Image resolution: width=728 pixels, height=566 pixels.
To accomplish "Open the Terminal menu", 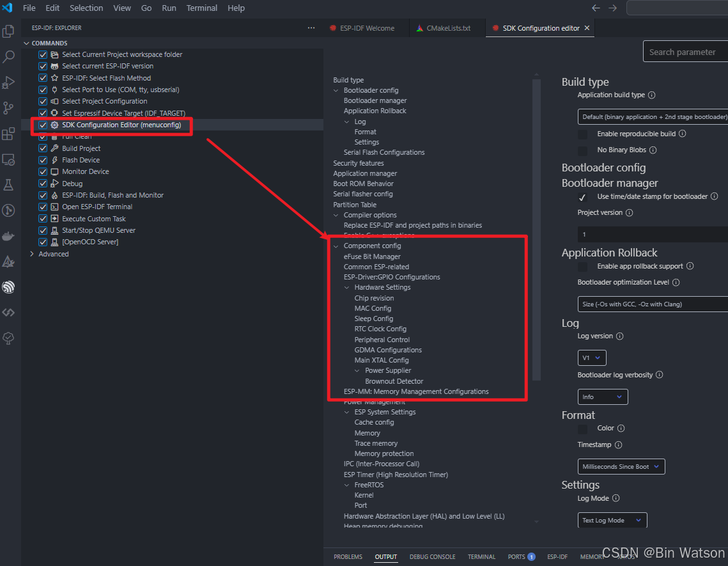I will click(x=201, y=8).
